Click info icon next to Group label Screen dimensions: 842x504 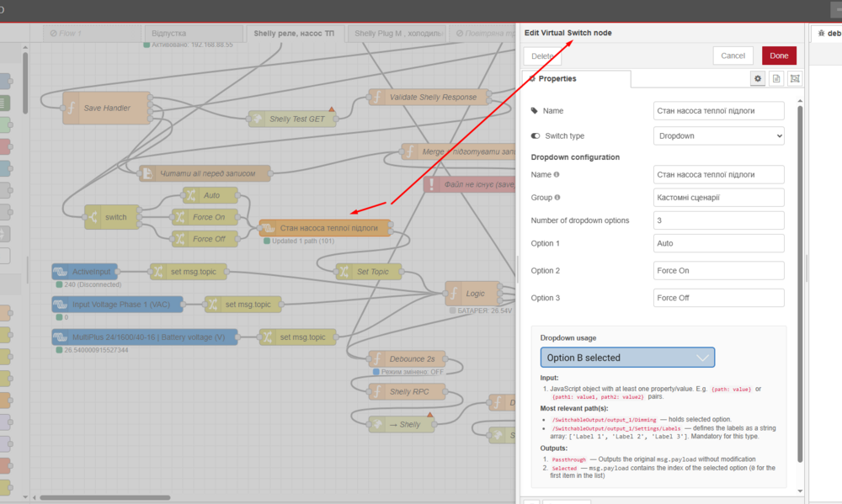(x=557, y=198)
